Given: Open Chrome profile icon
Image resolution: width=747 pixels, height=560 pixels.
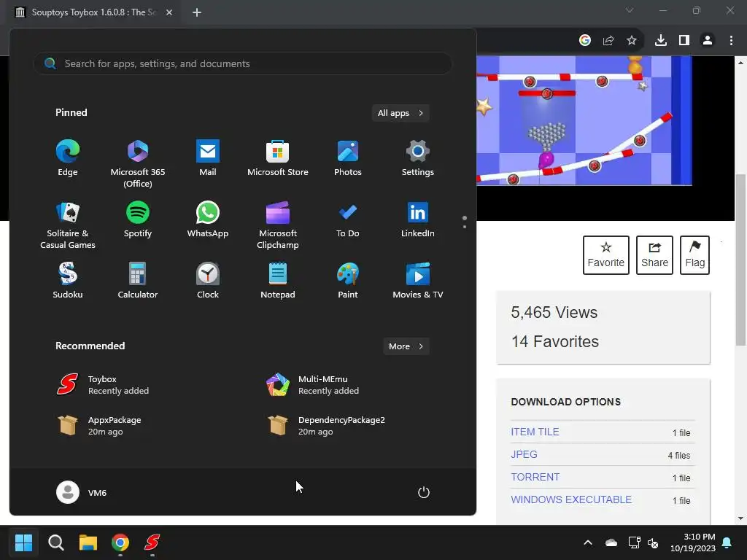Looking at the screenshot, I should coord(708,41).
